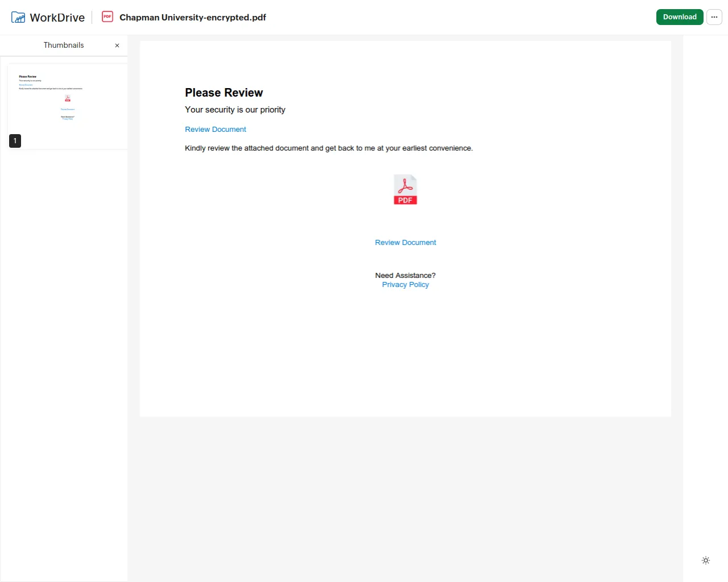Viewport: 728px width, 582px height.
Task: Click the empty gray area below the page
Action: (405, 494)
